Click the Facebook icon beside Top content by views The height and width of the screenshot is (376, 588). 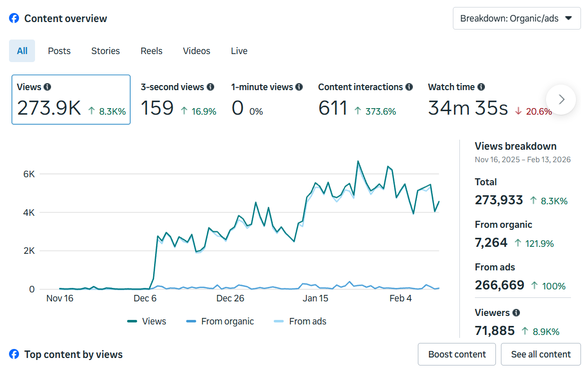14,354
